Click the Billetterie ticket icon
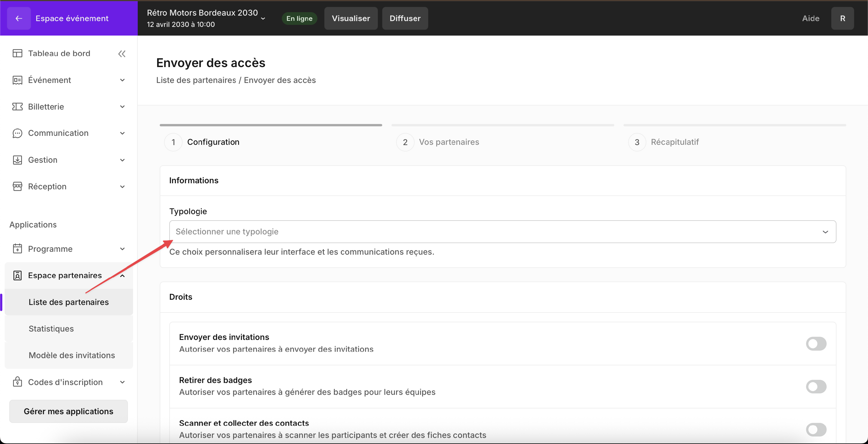The width and height of the screenshot is (868, 444). pyautogui.click(x=17, y=107)
